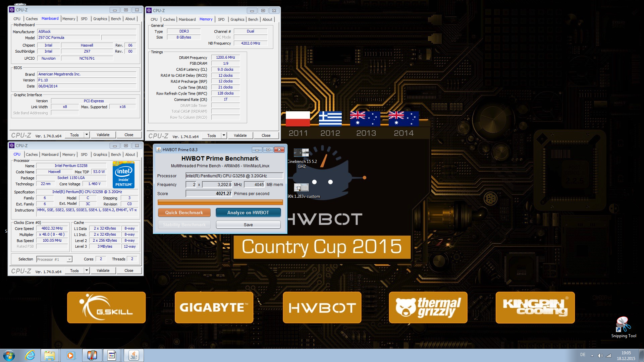Show hidden system tray icons arrow
The width and height of the screenshot is (644, 362).
(x=592, y=355)
